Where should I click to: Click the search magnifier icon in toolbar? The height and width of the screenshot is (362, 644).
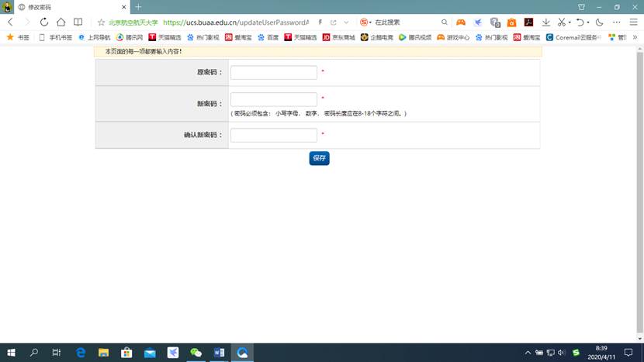[445, 22]
